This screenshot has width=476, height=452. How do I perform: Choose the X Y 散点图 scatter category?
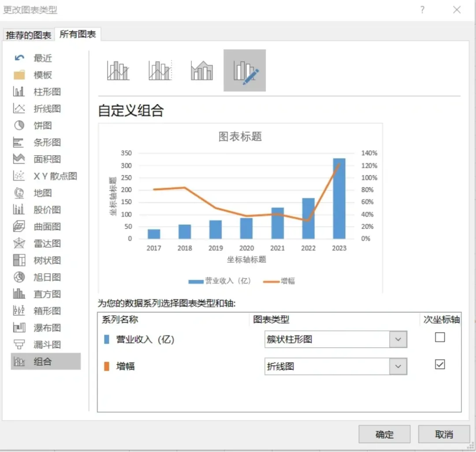[x=45, y=176]
